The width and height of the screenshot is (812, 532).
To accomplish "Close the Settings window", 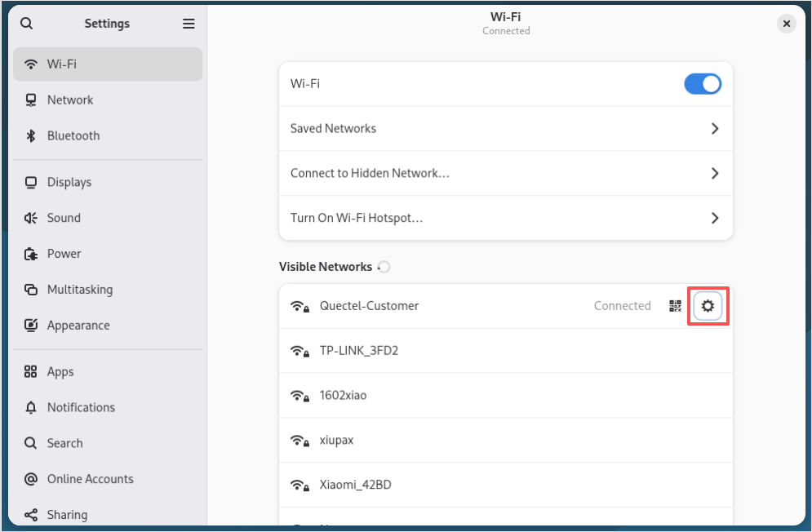I will 787,24.
